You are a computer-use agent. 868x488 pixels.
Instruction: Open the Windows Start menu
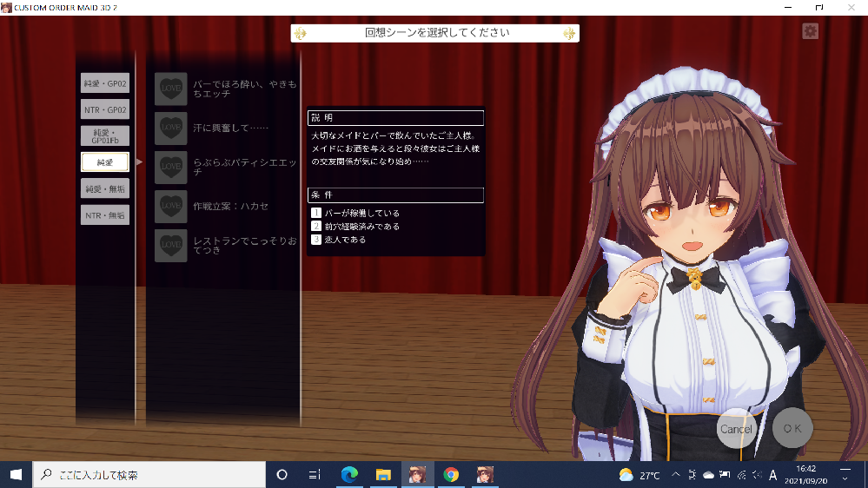pyautogui.click(x=16, y=475)
